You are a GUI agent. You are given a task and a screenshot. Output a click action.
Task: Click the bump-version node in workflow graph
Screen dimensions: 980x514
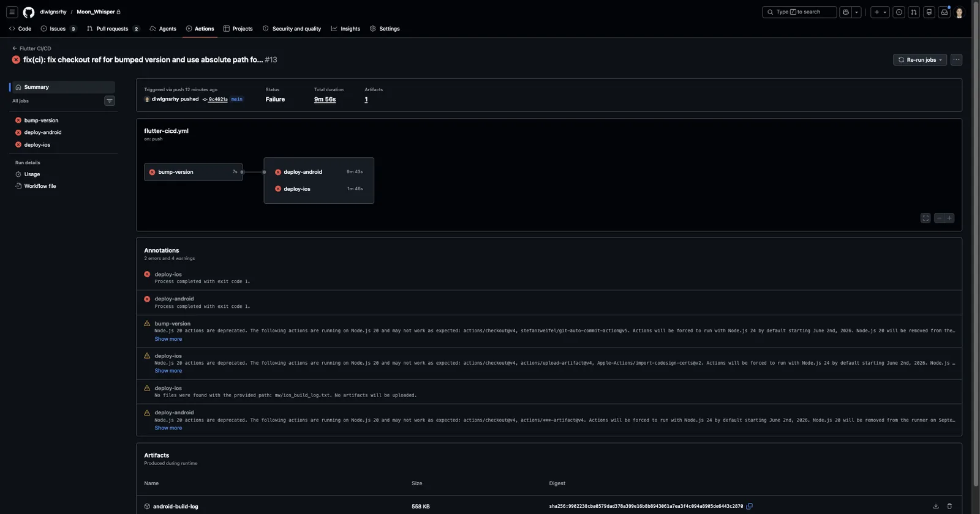[194, 172]
